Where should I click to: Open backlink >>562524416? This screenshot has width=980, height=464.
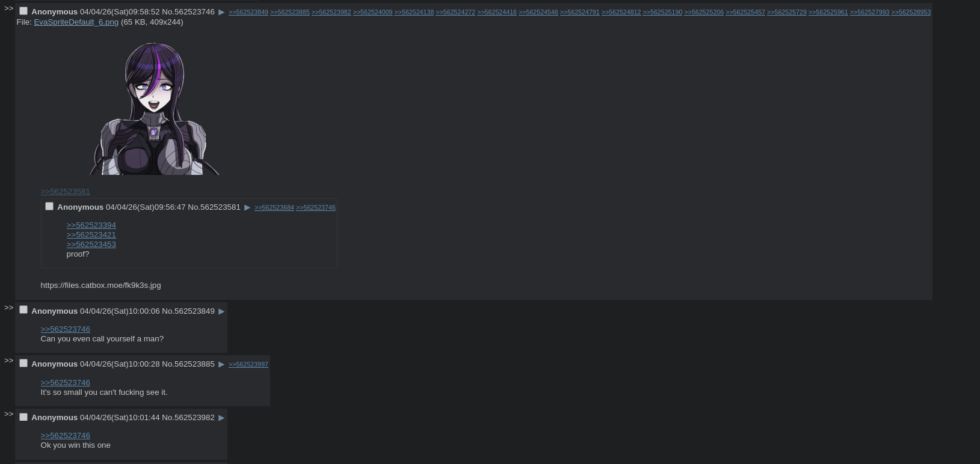(x=497, y=12)
